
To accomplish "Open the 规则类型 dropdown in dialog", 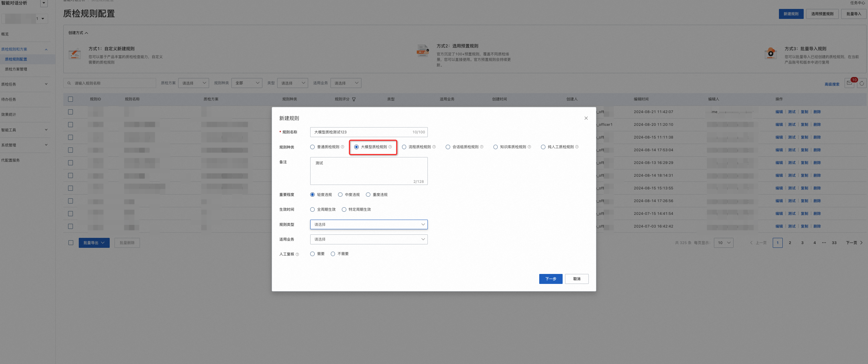I will (369, 224).
